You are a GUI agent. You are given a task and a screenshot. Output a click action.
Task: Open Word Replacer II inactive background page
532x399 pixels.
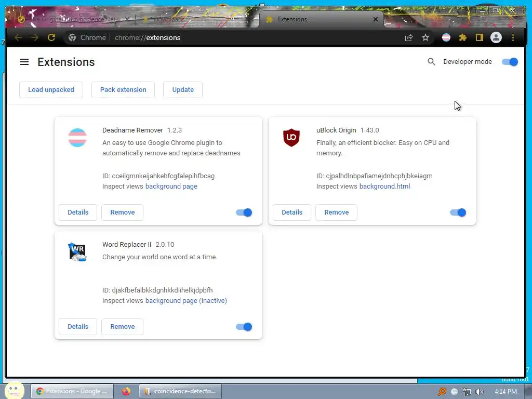[186, 301]
